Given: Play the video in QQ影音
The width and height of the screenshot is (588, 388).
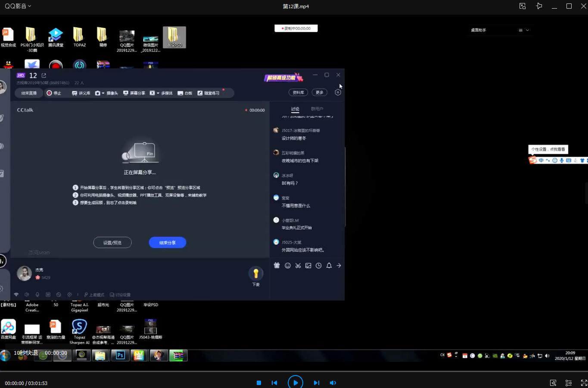Looking at the screenshot, I should (295, 382).
